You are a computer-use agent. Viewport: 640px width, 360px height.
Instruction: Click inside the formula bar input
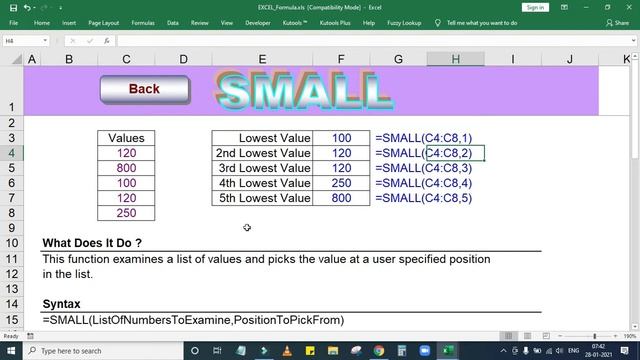pos(373,41)
